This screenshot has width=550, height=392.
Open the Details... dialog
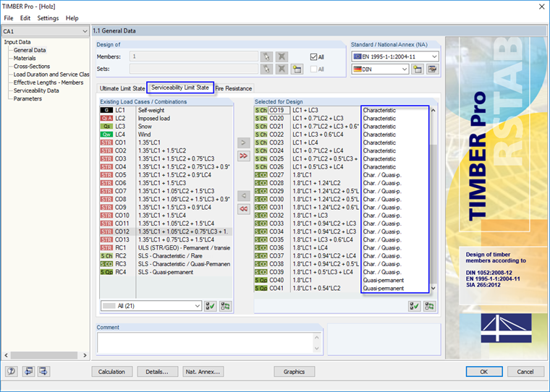(157, 372)
